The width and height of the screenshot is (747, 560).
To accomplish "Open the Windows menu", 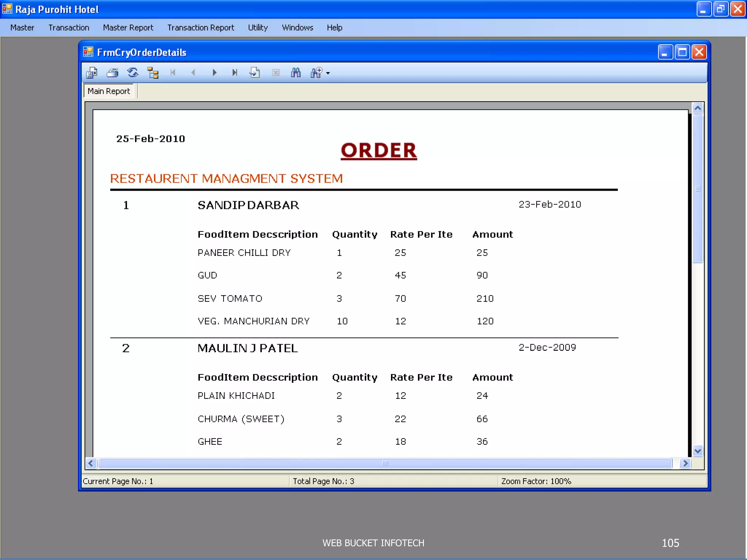I will (x=297, y=28).
